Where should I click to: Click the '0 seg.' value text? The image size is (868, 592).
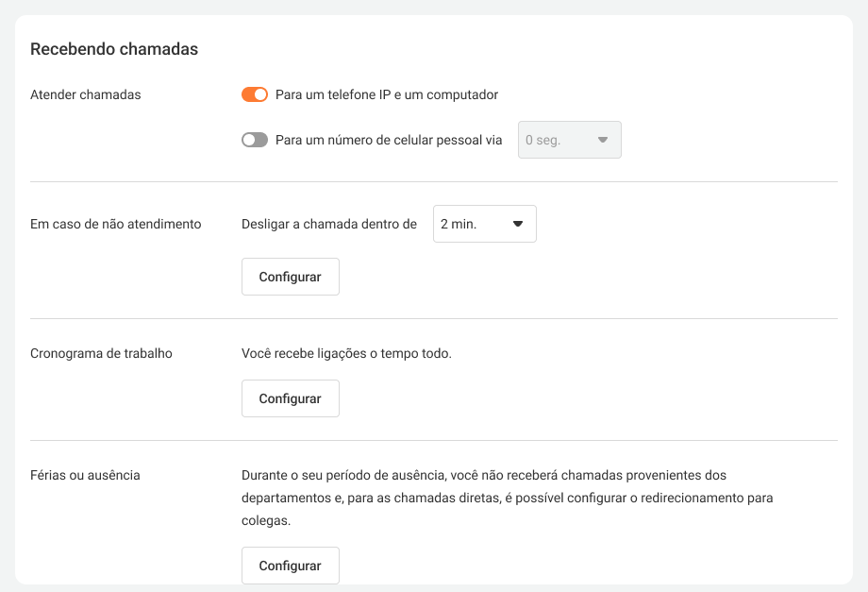[x=542, y=140]
